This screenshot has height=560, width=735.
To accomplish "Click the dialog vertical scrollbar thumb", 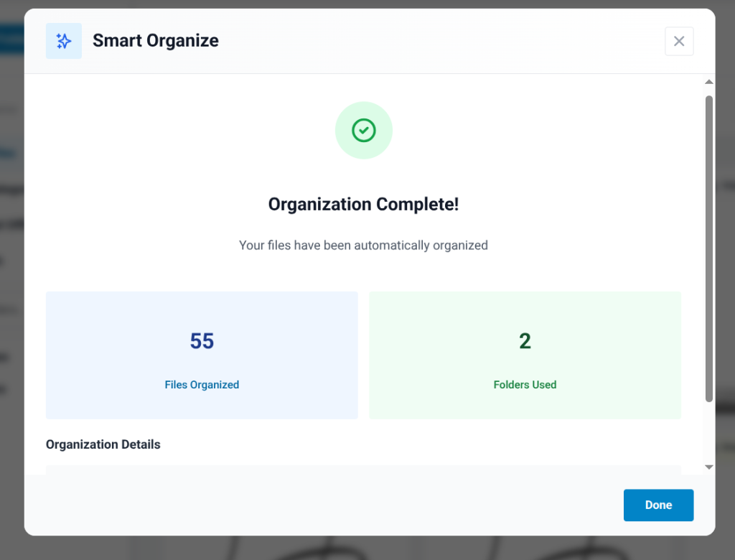I will pyautogui.click(x=708, y=248).
